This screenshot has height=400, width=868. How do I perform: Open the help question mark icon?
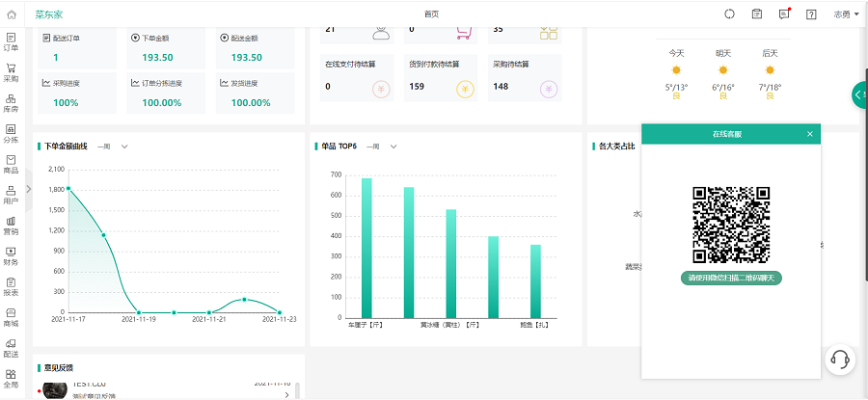pyautogui.click(x=811, y=14)
